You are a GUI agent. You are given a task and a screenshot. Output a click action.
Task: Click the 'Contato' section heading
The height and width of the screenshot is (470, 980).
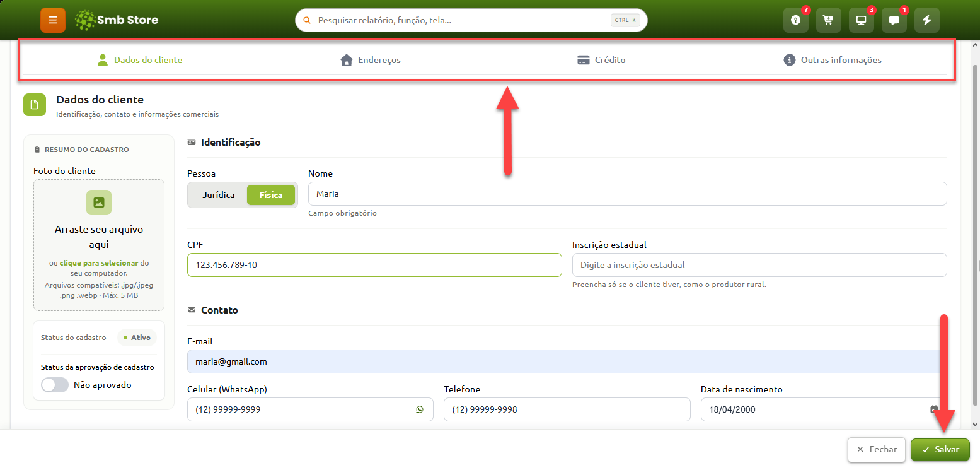coord(219,310)
